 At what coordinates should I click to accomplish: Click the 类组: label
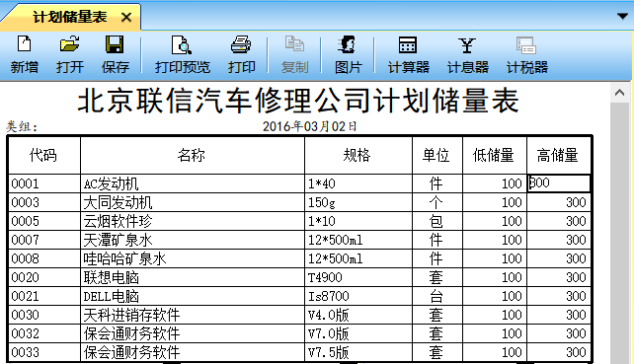coord(22,127)
